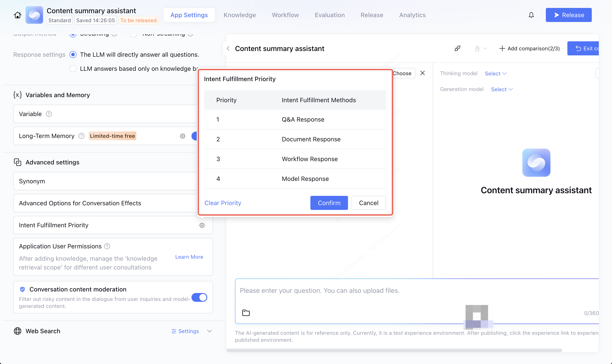
Task: Click the link icon beside Add comparison
Action: [457, 48]
